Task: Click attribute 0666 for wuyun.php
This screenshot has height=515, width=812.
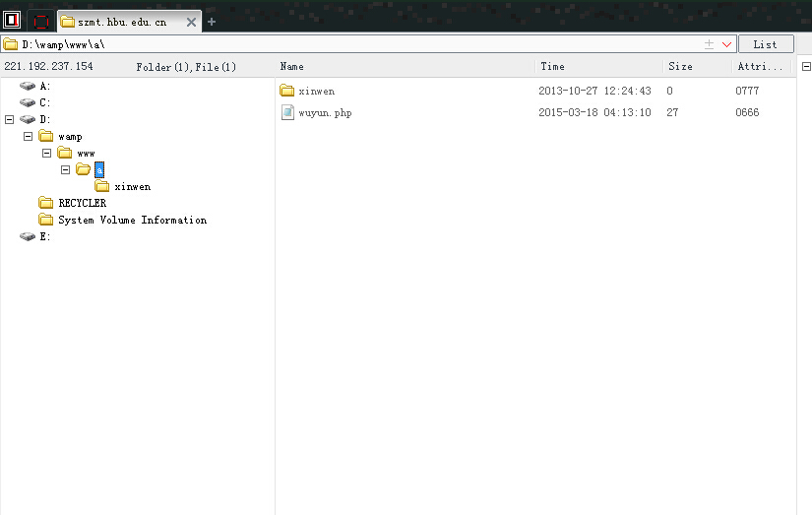Action: point(747,112)
